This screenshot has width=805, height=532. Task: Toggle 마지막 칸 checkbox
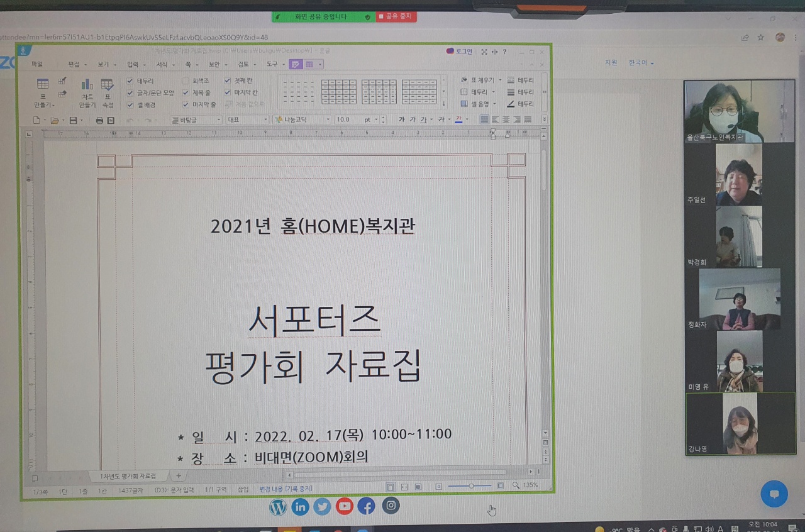pyautogui.click(x=228, y=92)
